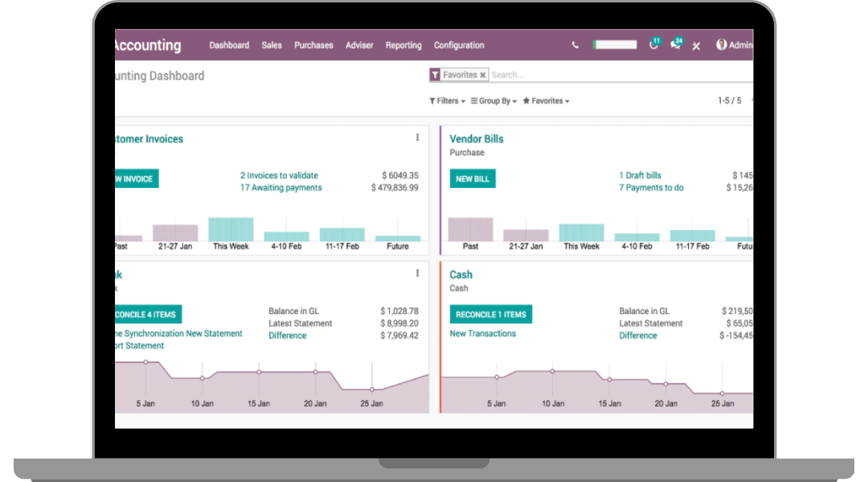Click the phone call icon in top bar

(575, 46)
